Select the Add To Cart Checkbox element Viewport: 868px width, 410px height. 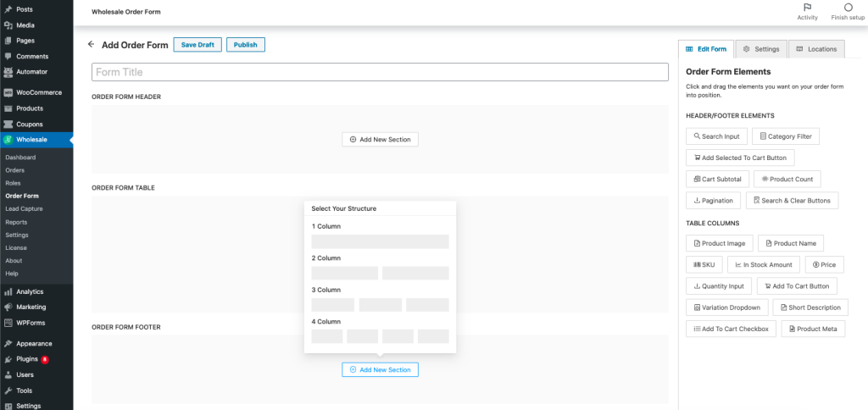coord(730,329)
